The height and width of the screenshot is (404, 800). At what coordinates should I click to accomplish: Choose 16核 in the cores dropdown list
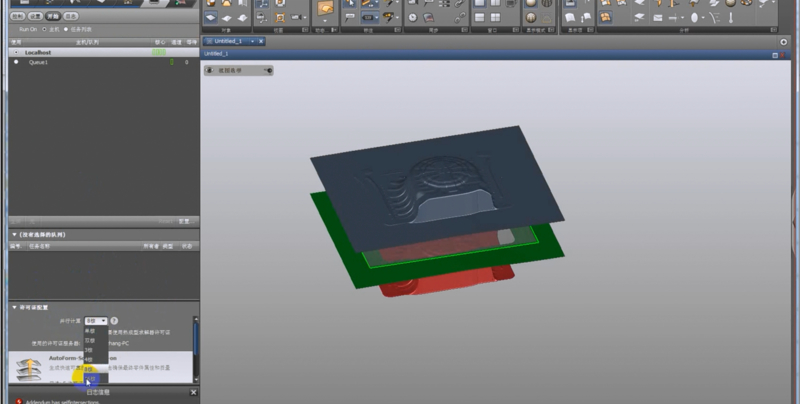96,378
